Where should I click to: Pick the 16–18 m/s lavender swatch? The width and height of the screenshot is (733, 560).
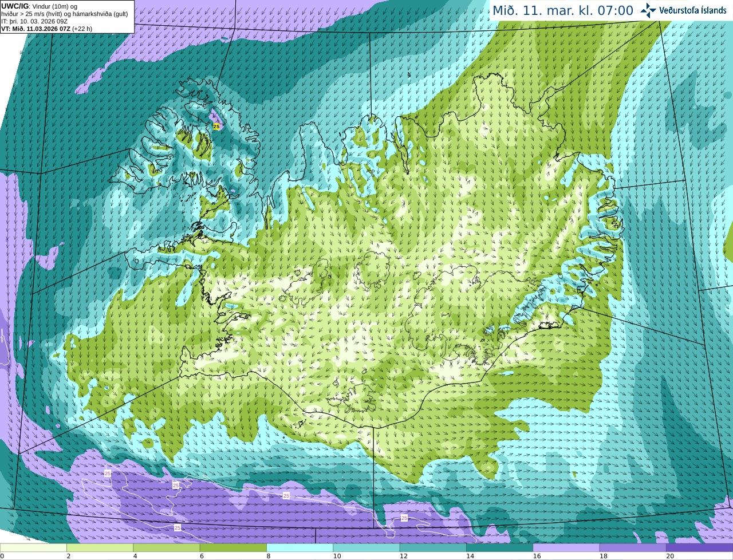pos(566,547)
